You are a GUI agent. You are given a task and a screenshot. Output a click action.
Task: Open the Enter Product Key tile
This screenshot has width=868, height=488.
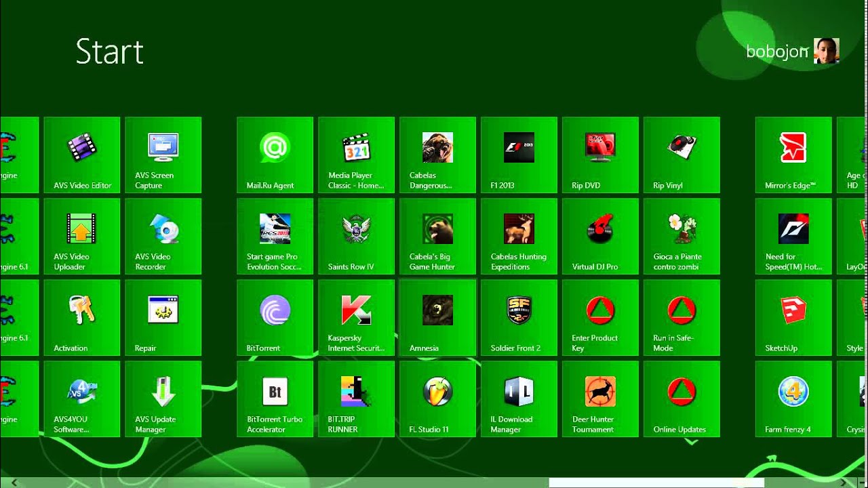[601, 318]
